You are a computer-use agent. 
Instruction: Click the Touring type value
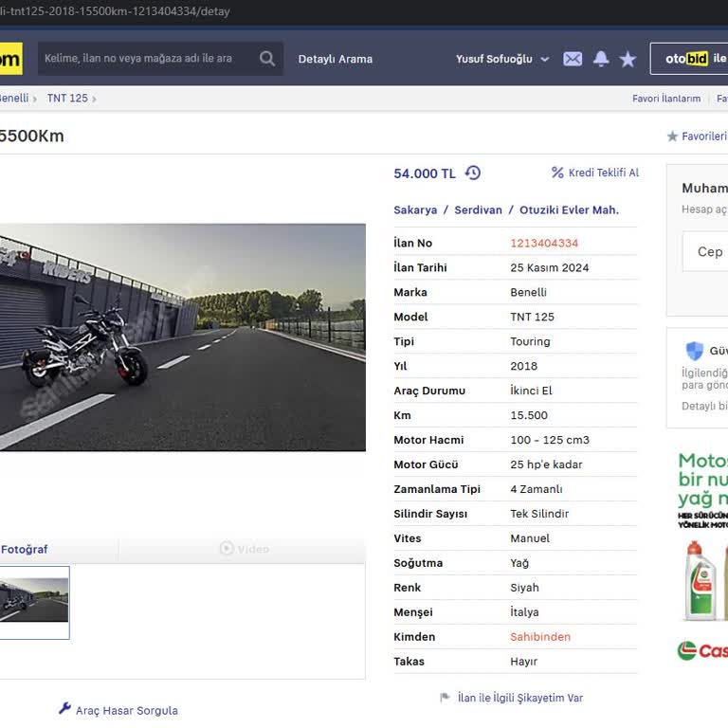[530, 341]
